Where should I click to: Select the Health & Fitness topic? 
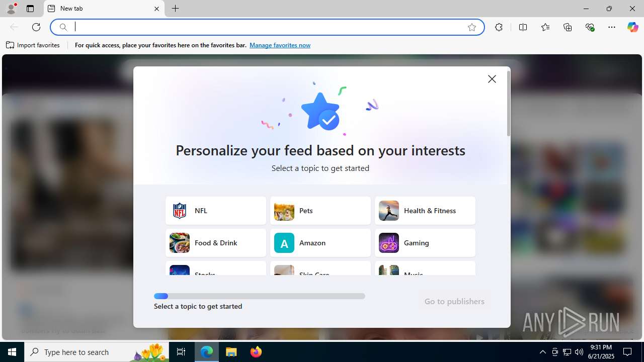coord(425,211)
